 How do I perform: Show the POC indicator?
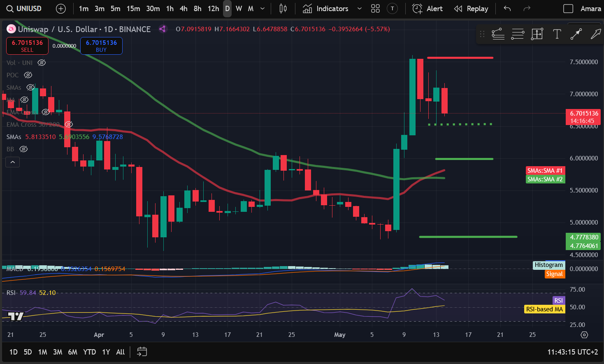(x=28, y=75)
